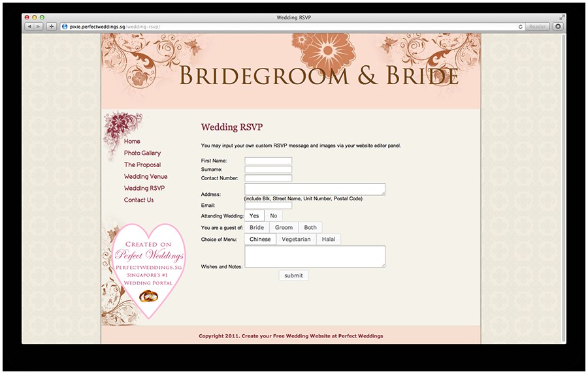Click the Wishes and Notes text area
588x374 pixels.
314,257
